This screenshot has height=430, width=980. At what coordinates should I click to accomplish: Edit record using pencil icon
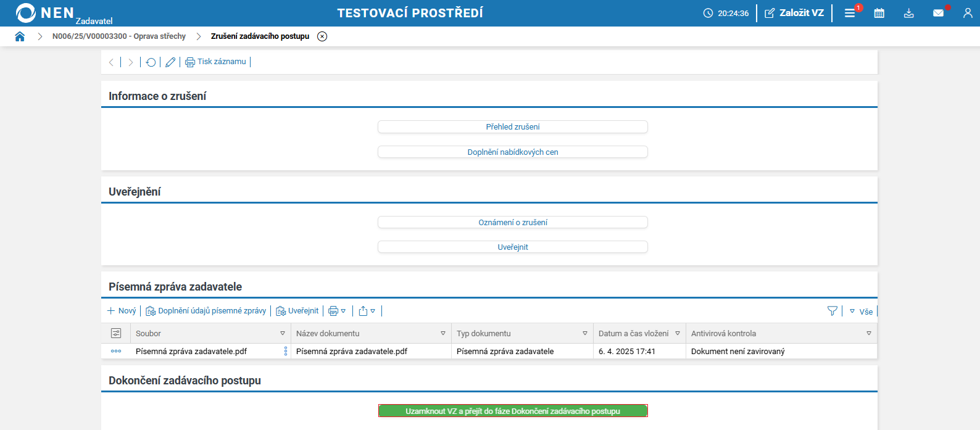(170, 62)
